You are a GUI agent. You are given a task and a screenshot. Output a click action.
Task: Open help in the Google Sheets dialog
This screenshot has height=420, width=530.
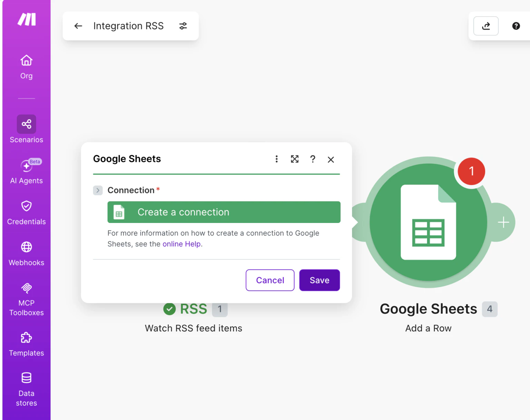(x=313, y=159)
